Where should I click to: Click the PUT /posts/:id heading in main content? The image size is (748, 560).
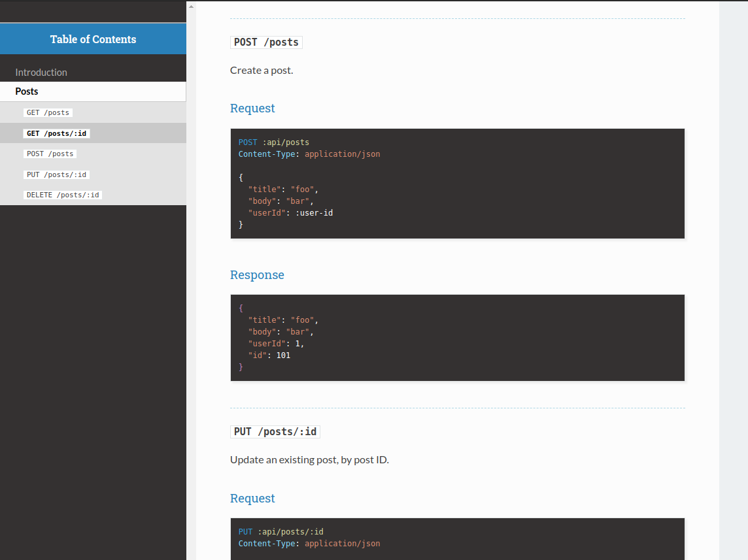pyautogui.click(x=275, y=432)
